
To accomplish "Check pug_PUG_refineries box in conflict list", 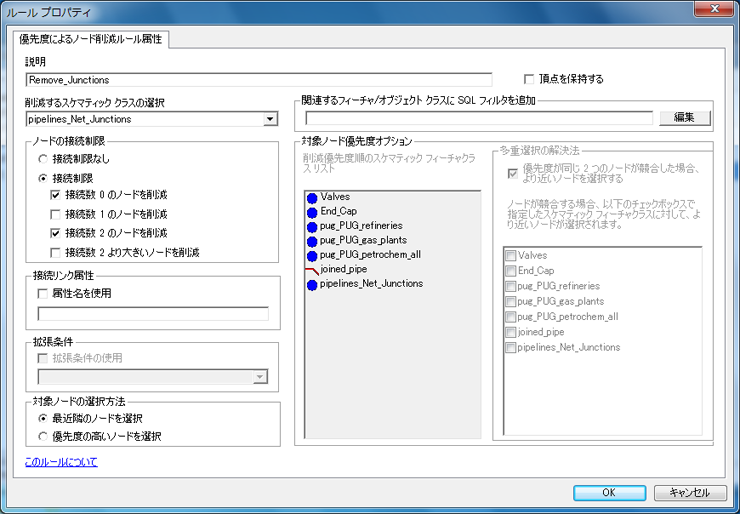I will tap(510, 286).
